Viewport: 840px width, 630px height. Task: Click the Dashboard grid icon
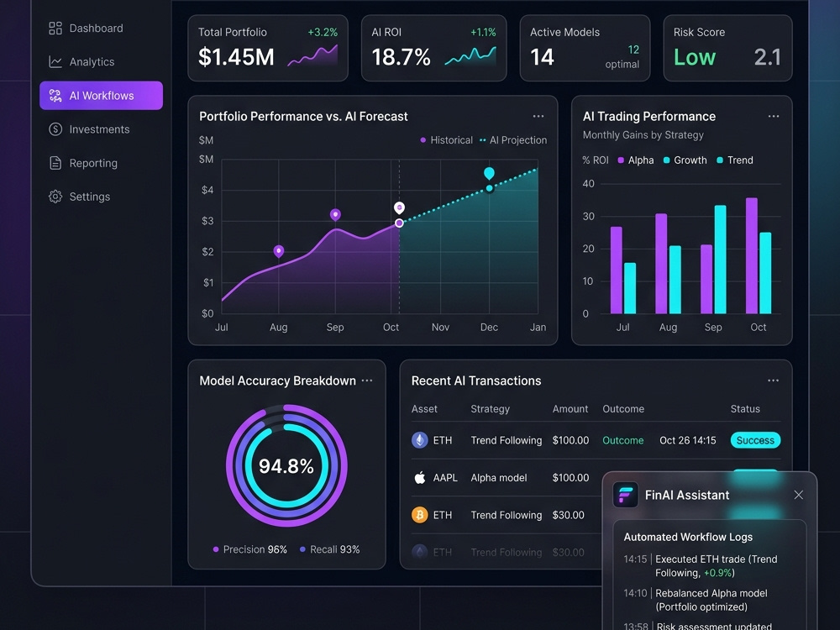coord(55,28)
